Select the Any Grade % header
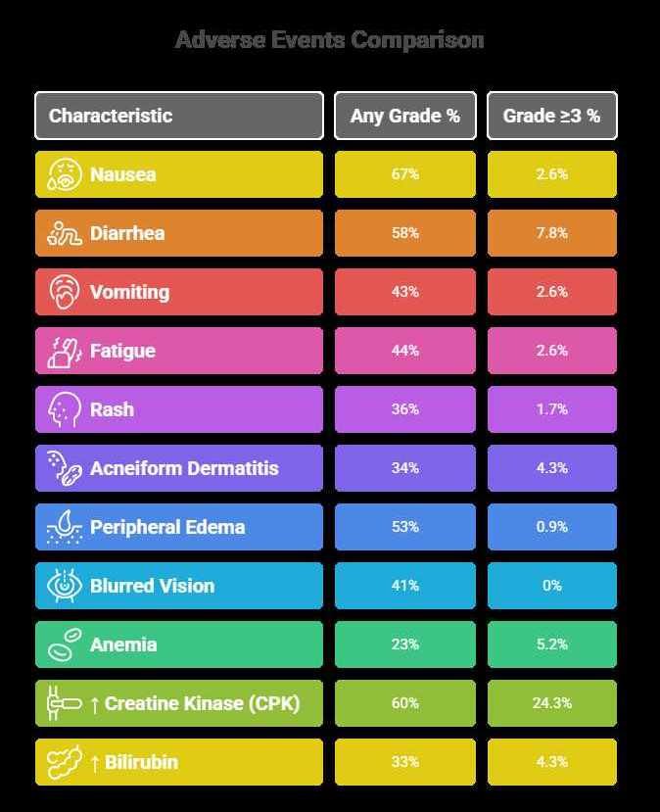The height and width of the screenshot is (812, 660). tap(405, 116)
